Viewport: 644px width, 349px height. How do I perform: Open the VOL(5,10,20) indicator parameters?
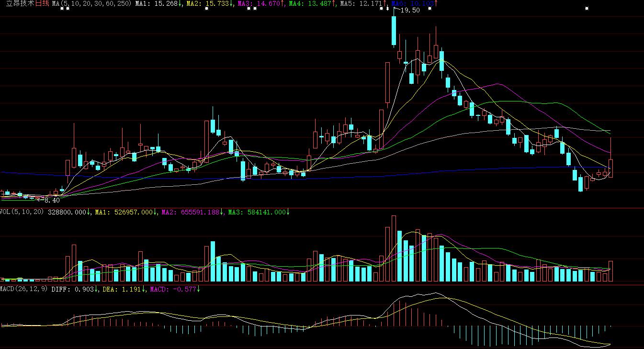click(22, 212)
